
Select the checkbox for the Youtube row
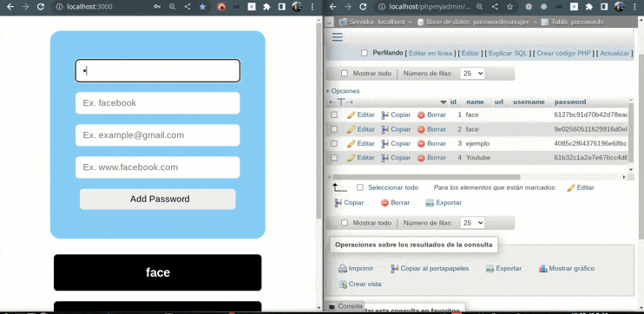pyautogui.click(x=334, y=158)
